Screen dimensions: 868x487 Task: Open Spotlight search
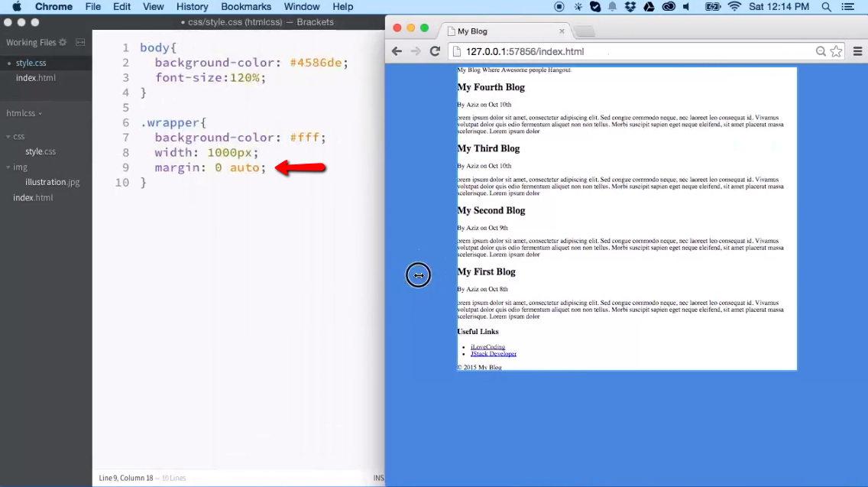pyautogui.click(x=827, y=7)
